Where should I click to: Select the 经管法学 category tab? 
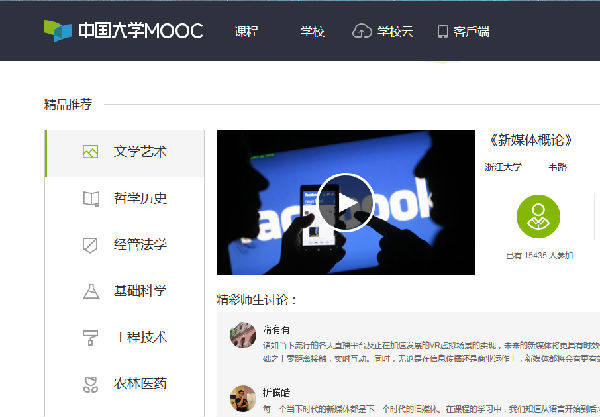125,244
